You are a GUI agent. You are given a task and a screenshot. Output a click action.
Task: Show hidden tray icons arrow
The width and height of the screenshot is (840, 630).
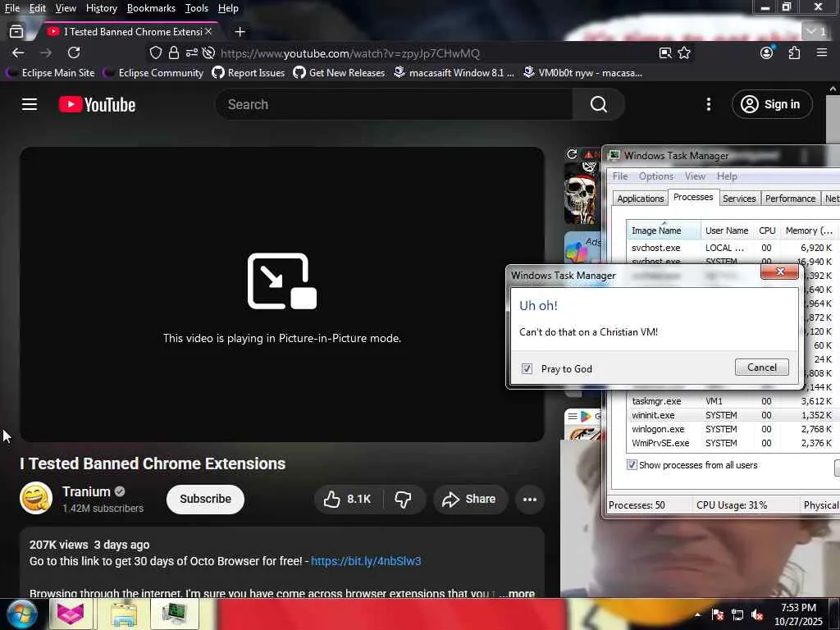[x=697, y=614]
